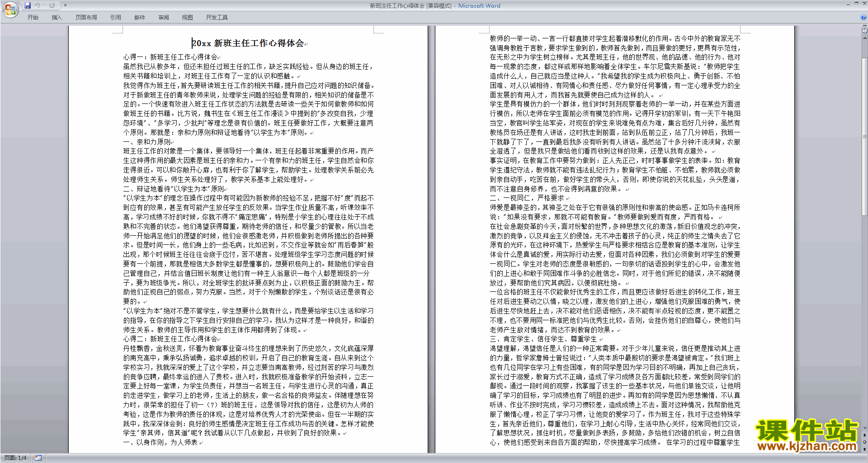Click the heading '一、以身作则，为人师表'
Viewport: 868px width, 463px height.
click(160, 442)
